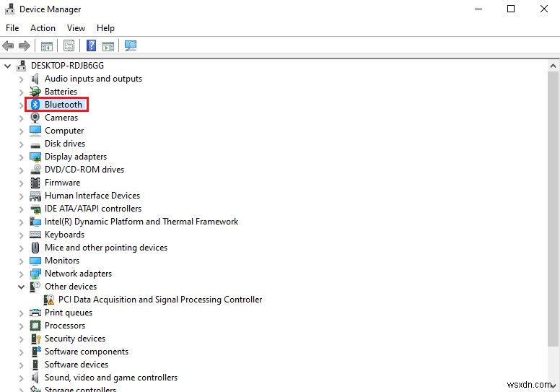Screen dimensions: 560x392
Task: Click the vertical scrollbar down arrow
Action: [553, 386]
